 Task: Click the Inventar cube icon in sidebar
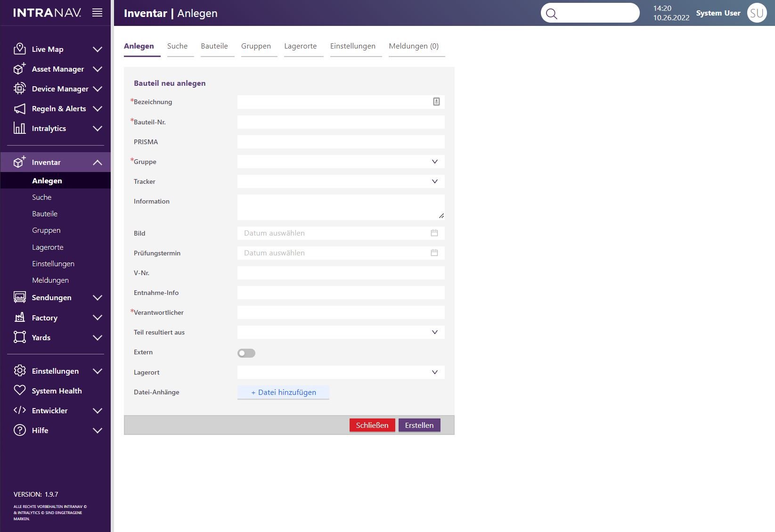(19, 162)
